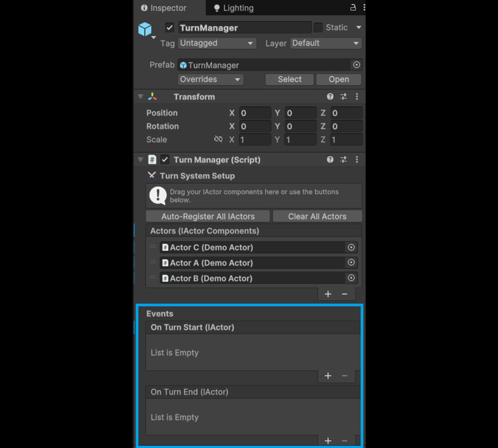Grab the Actor A row reorder handle

coord(153,262)
